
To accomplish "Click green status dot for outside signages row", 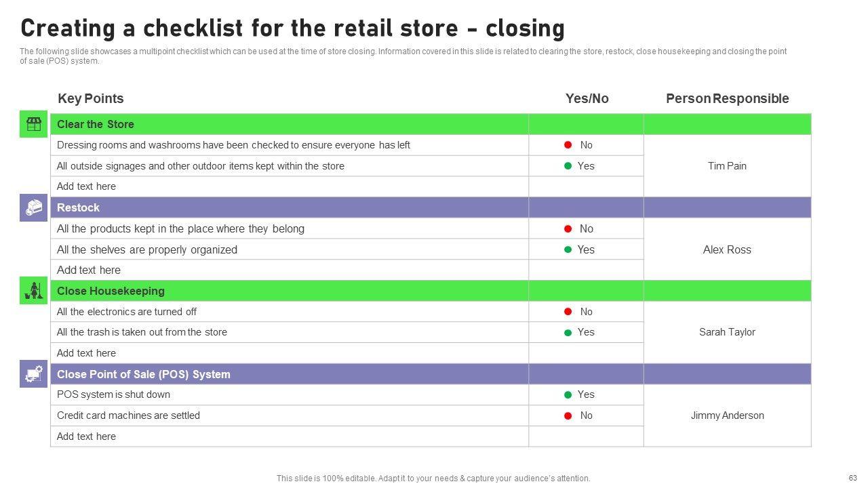I will coord(568,166).
